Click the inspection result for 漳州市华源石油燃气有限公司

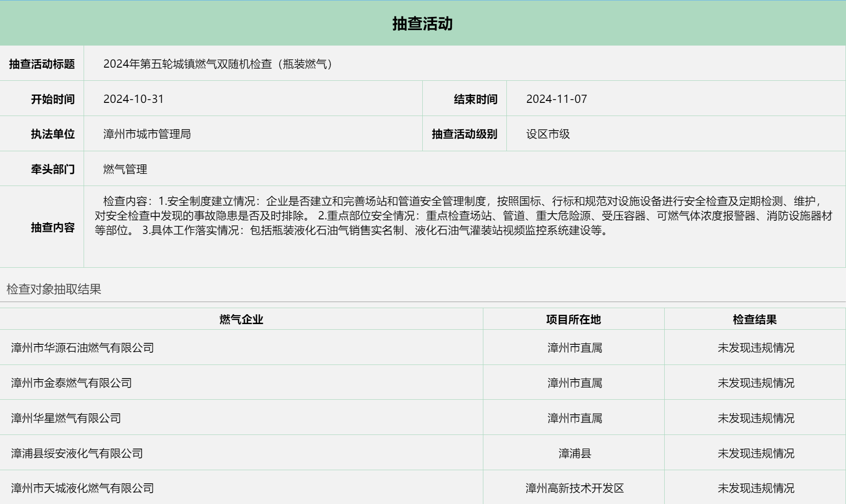(x=755, y=348)
